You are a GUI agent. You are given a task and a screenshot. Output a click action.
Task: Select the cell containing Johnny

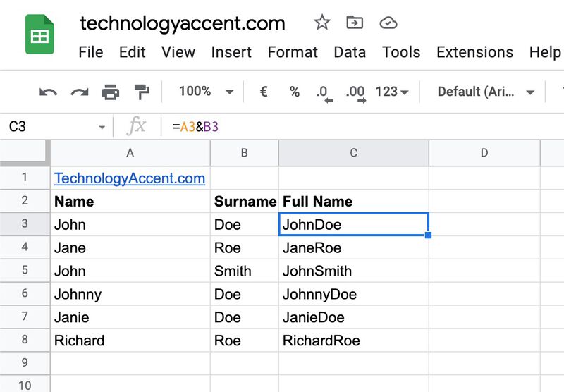[130, 294]
